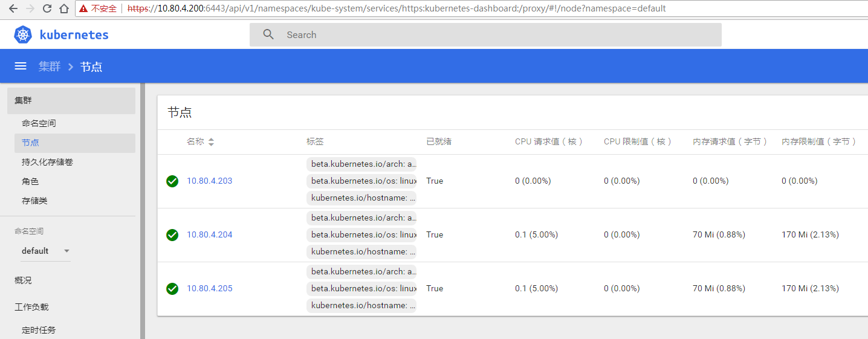Click green status check for 10.80.4.203
Image resolution: width=868 pixels, height=339 pixels.
pos(172,181)
